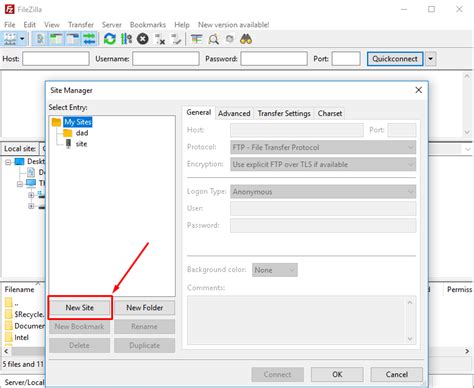474x388 pixels.
Task: Switch to the Transfer Settings tab
Action: click(x=284, y=113)
